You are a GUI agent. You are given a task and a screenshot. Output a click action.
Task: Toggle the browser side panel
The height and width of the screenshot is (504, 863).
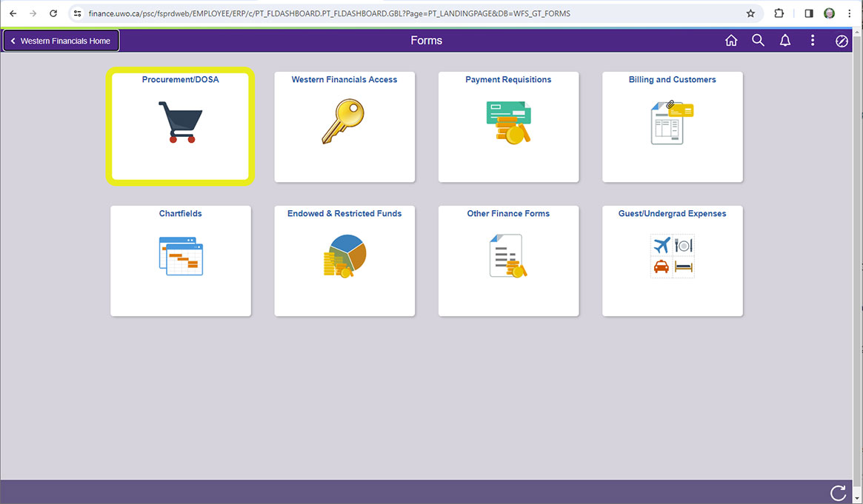[x=808, y=13]
